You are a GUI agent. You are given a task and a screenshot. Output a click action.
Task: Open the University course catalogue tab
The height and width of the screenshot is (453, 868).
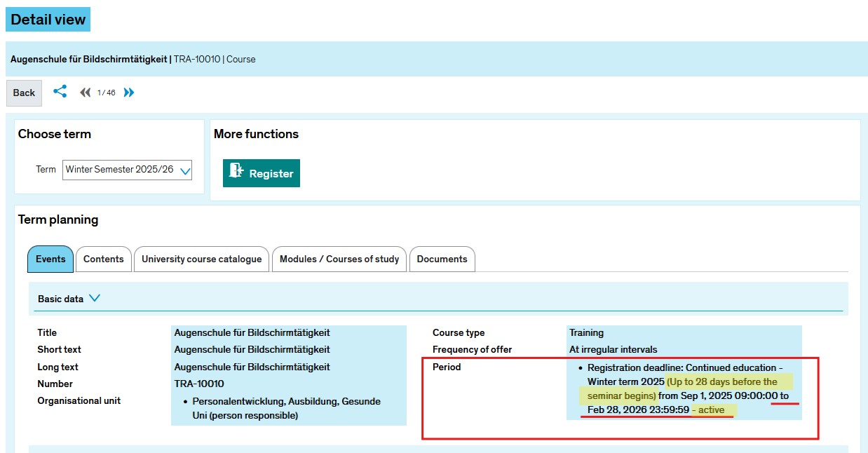(201, 259)
